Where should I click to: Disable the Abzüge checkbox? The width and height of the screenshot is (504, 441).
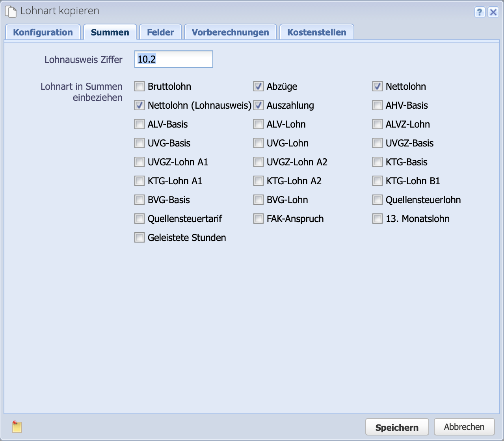pyautogui.click(x=258, y=86)
